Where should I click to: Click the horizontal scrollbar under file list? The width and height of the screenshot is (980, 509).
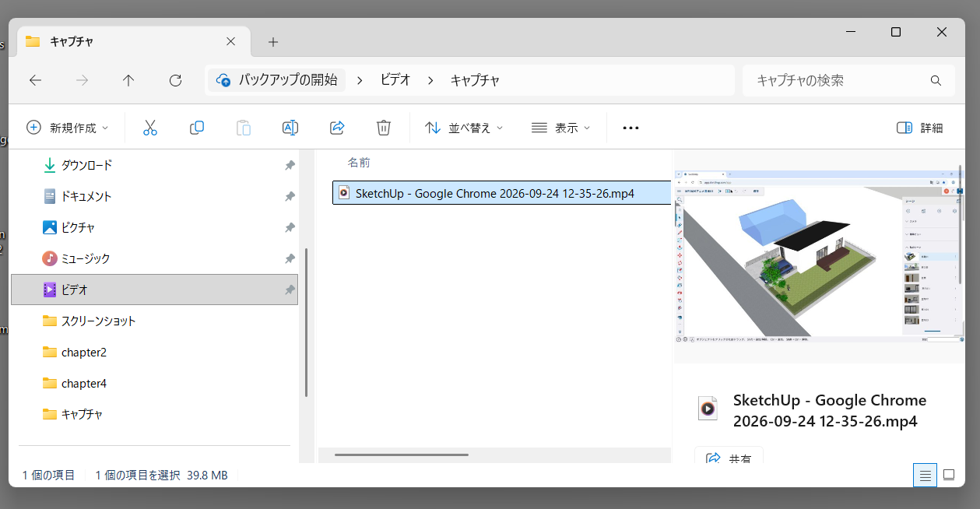click(x=402, y=455)
